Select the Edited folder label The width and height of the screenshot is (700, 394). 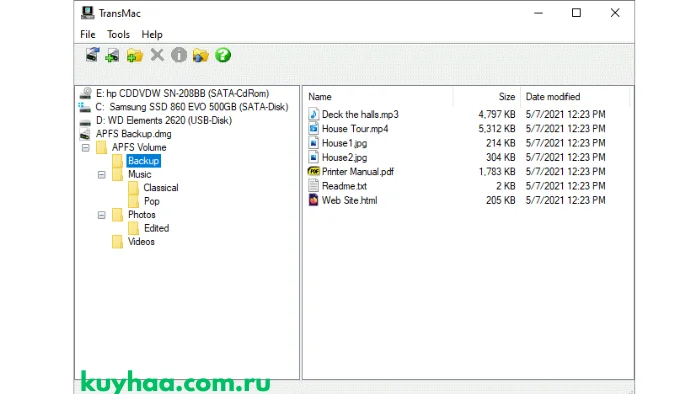tap(156, 228)
